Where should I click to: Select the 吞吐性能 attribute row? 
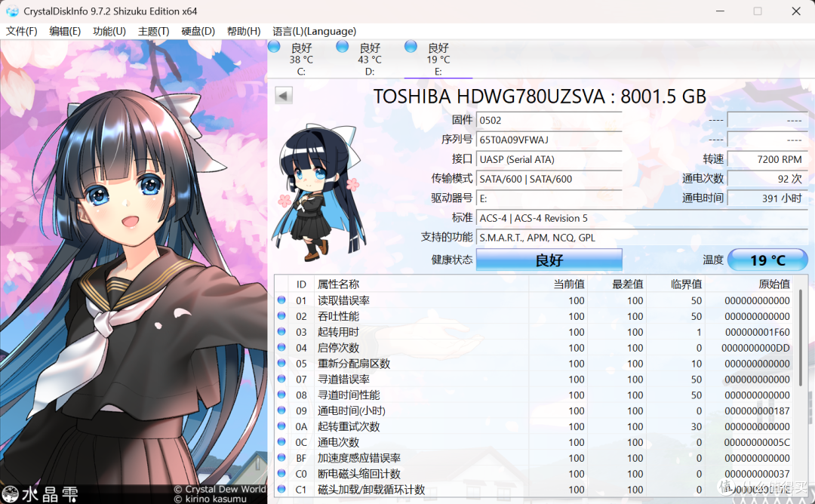534,316
